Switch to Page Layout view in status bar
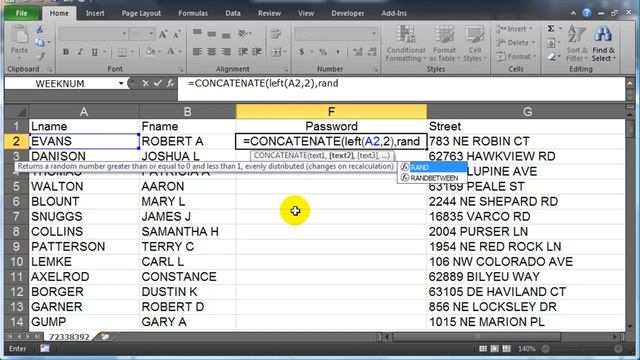 (495, 349)
